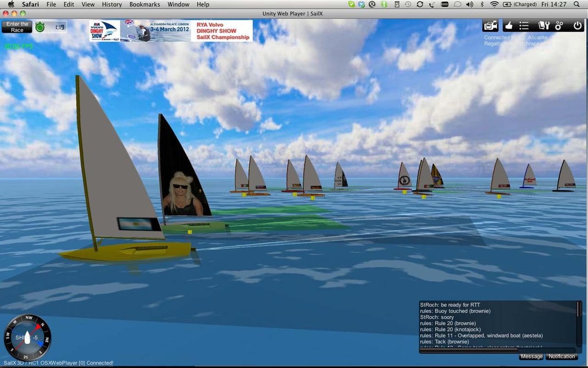This screenshot has width=588, height=368.
Task: Click the phone handset menu bar icon
Action: (x=432, y=4)
